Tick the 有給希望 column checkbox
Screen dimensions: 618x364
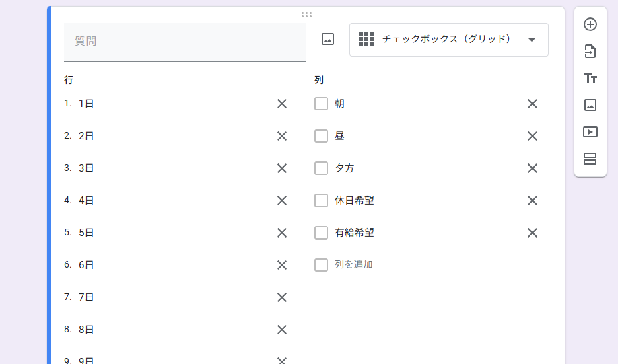321,233
